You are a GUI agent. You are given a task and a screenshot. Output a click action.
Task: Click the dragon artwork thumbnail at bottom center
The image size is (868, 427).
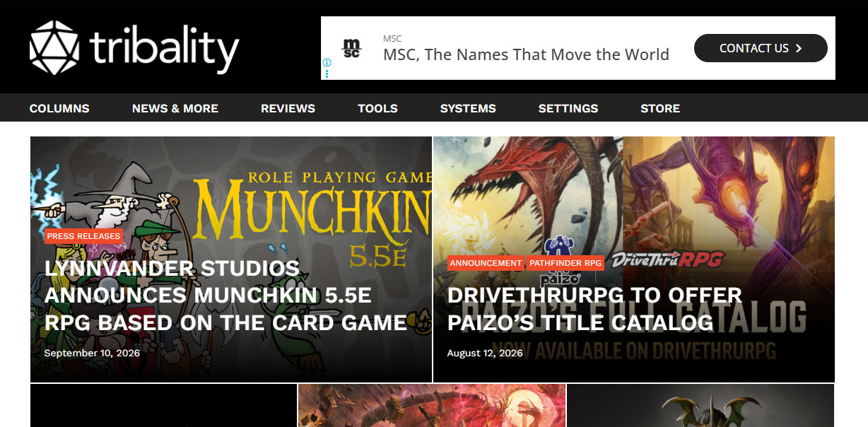[x=432, y=405]
